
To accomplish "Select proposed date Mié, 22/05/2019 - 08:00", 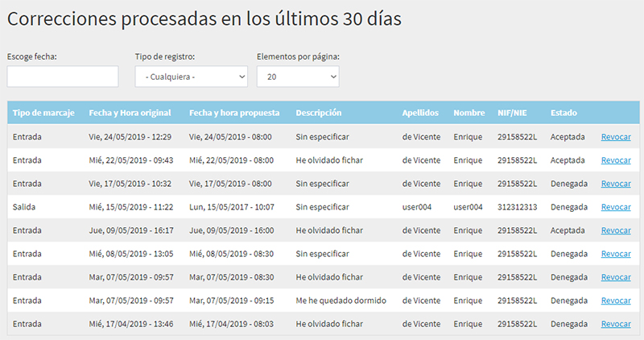I will [x=231, y=160].
